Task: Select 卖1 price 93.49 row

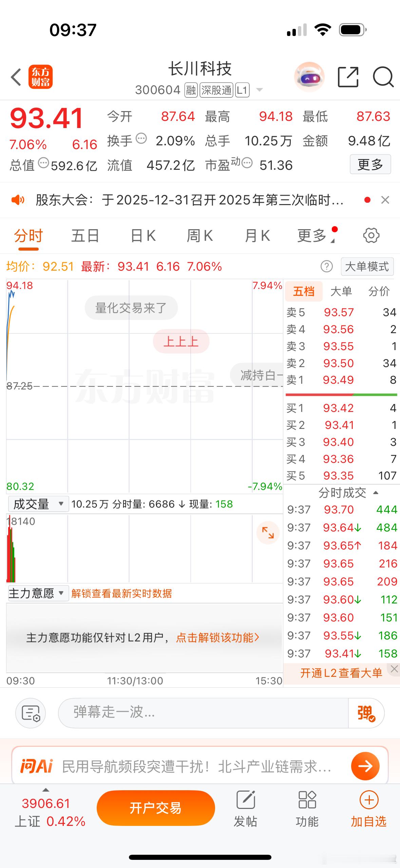Action: click(341, 380)
